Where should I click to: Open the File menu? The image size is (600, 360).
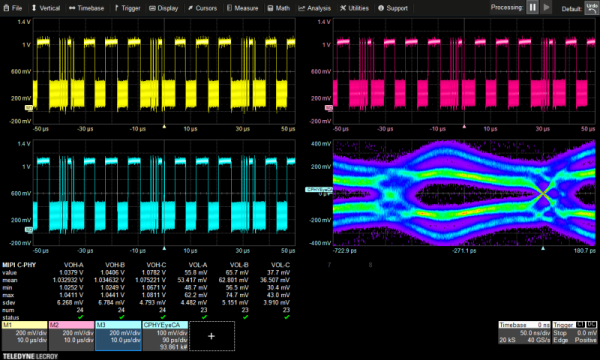pyautogui.click(x=13, y=8)
